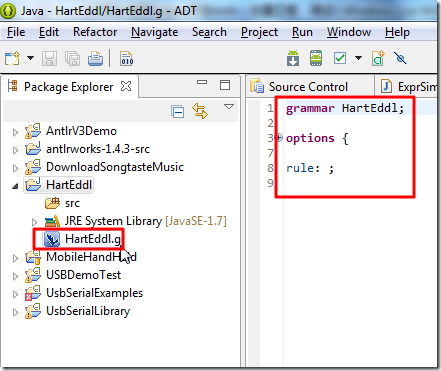441x371 pixels.
Task: Collapse the HartEddl project
Action: point(15,186)
